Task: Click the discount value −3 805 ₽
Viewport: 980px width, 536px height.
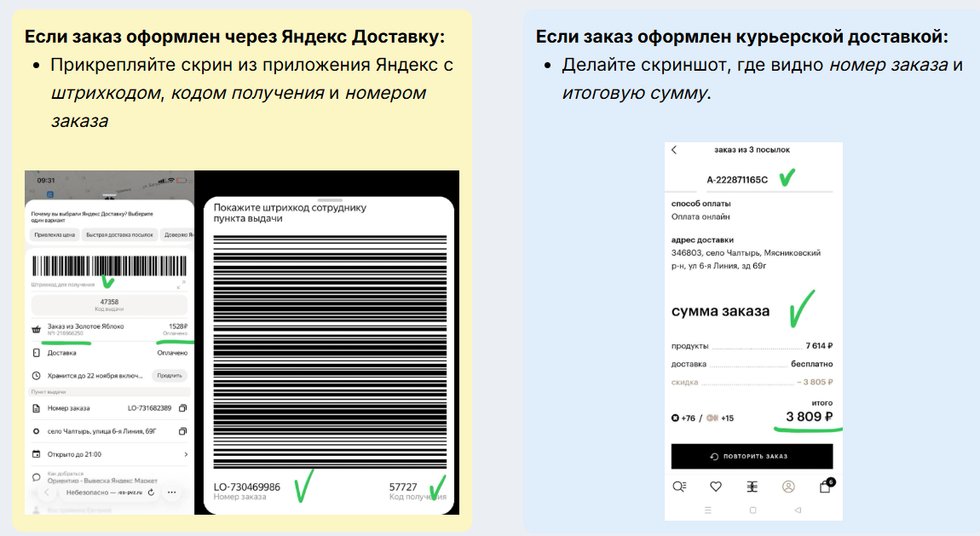Action: 815,382
